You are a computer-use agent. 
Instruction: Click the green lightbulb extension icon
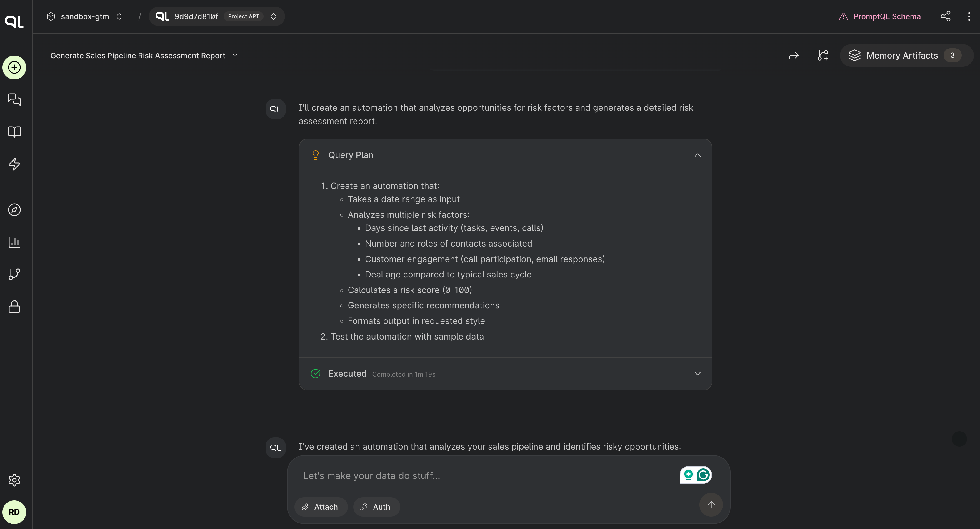tap(688, 475)
